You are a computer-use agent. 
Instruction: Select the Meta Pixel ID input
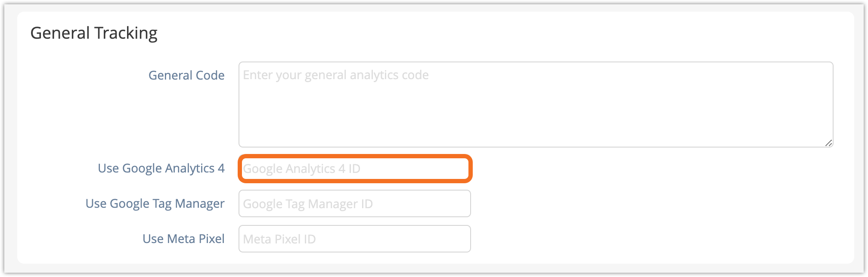pyautogui.click(x=355, y=239)
